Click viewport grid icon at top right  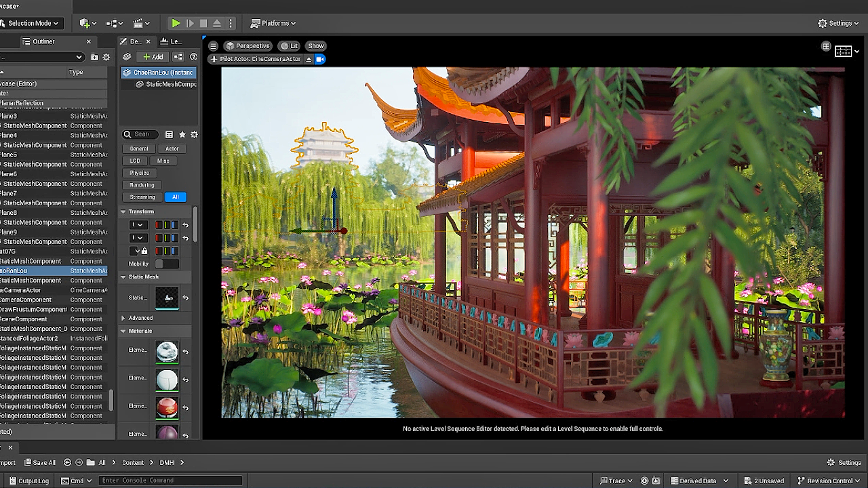click(x=826, y=47)
